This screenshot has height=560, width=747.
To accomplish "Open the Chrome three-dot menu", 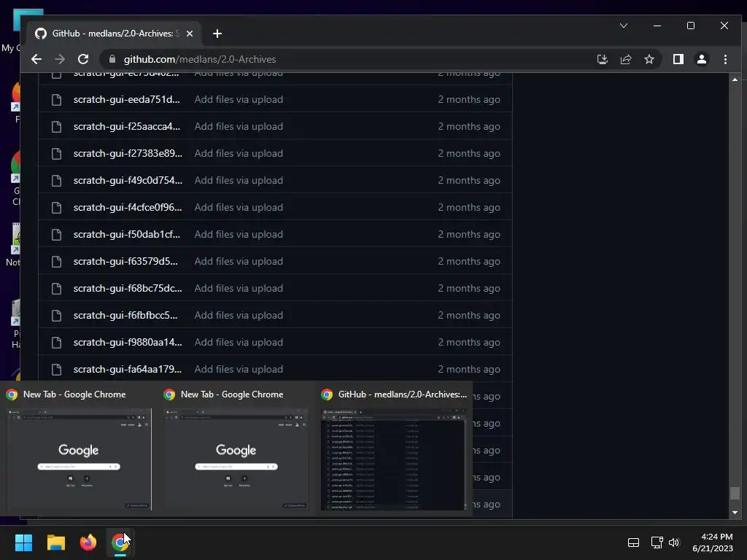I will pos(725,59).
